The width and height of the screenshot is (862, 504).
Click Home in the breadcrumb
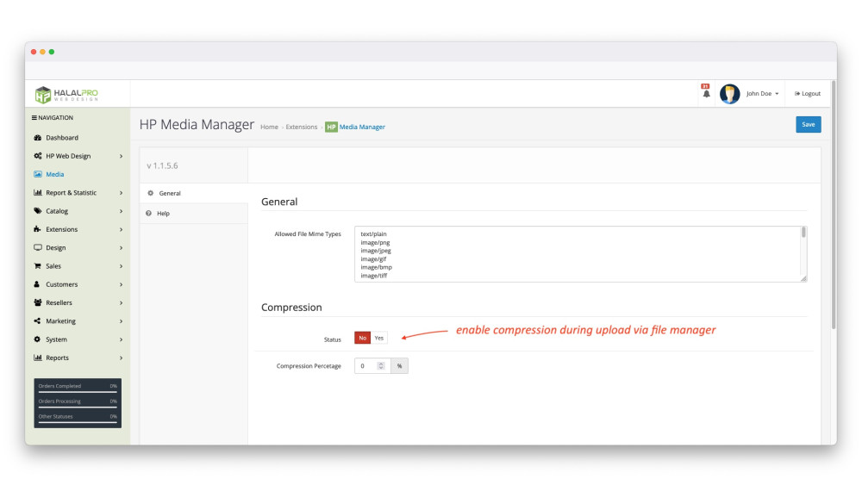pos(269,128)
